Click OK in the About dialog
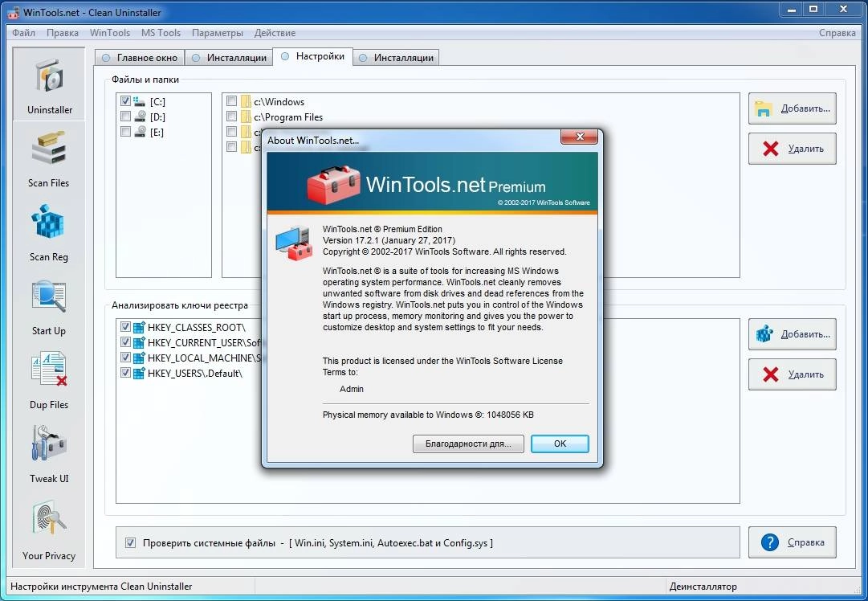Image resolution: width=868 pixels, height=601 pixels. [560, 444]
